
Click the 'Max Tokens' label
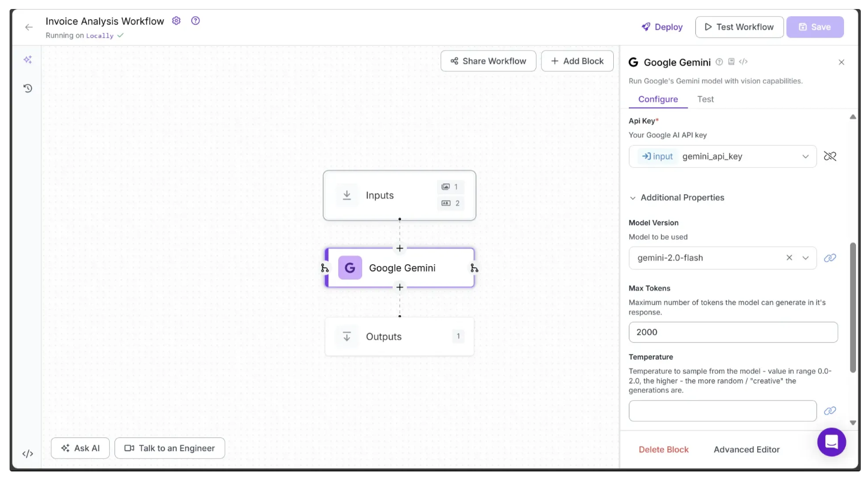pos(649,288)
